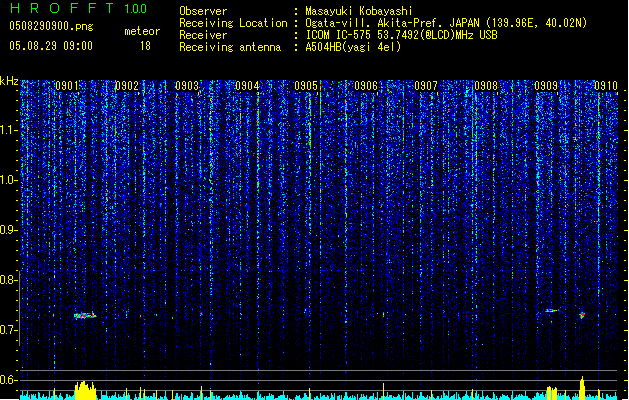Select the Ogata-vill. Akita-Pref. JAPAN location text
This screenshot has height=400, width=629.
[x=446, y=23]
